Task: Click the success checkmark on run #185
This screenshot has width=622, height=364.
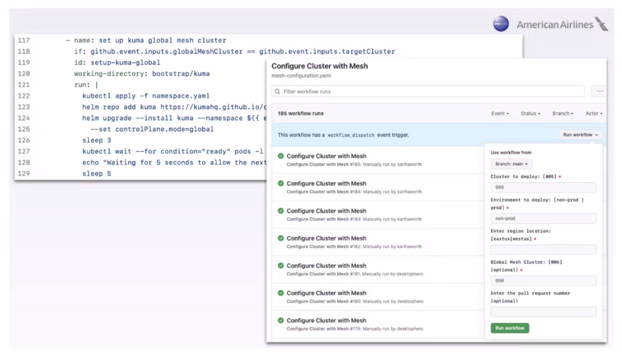Action: 281,156
